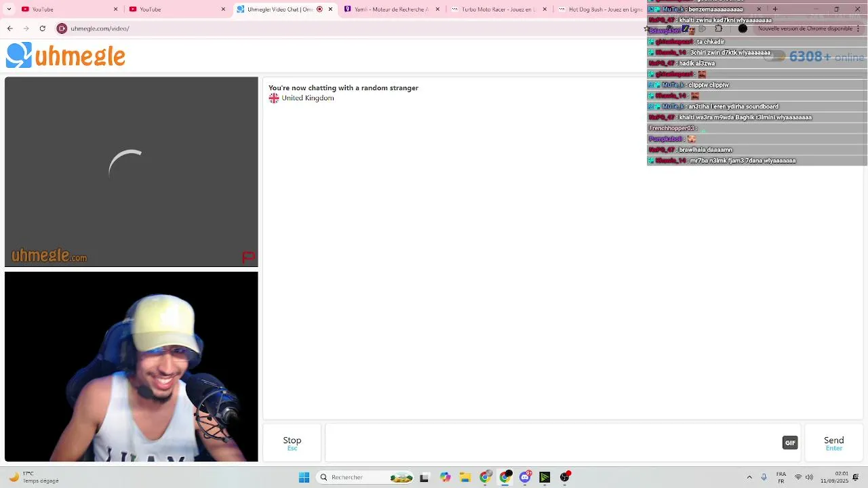This screenshot has height=488, width=868.
Task: View site information icon in address bar
Action: pos(62,28)
